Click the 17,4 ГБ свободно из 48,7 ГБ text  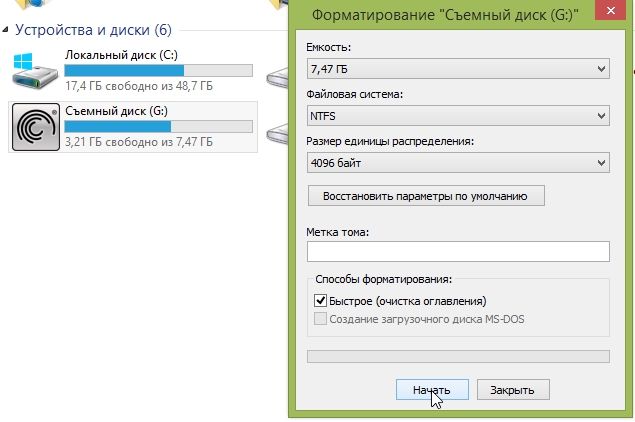[x=139, y=86]
